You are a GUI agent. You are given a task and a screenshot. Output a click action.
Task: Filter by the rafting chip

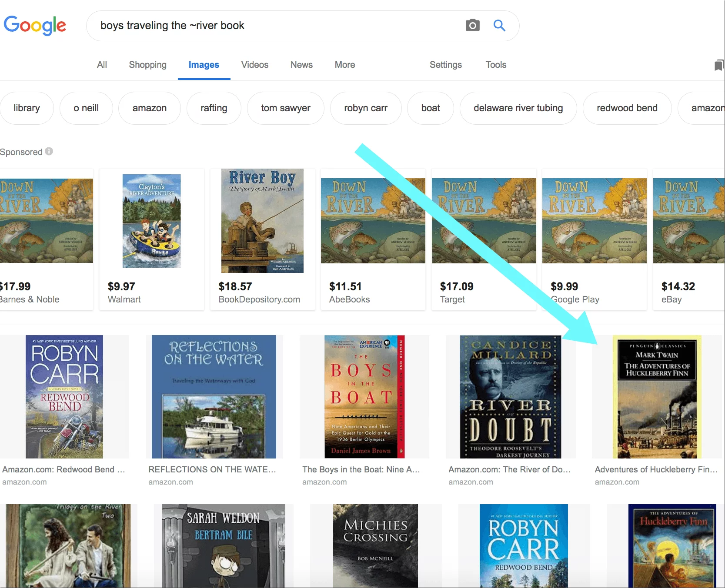[214, 108]
